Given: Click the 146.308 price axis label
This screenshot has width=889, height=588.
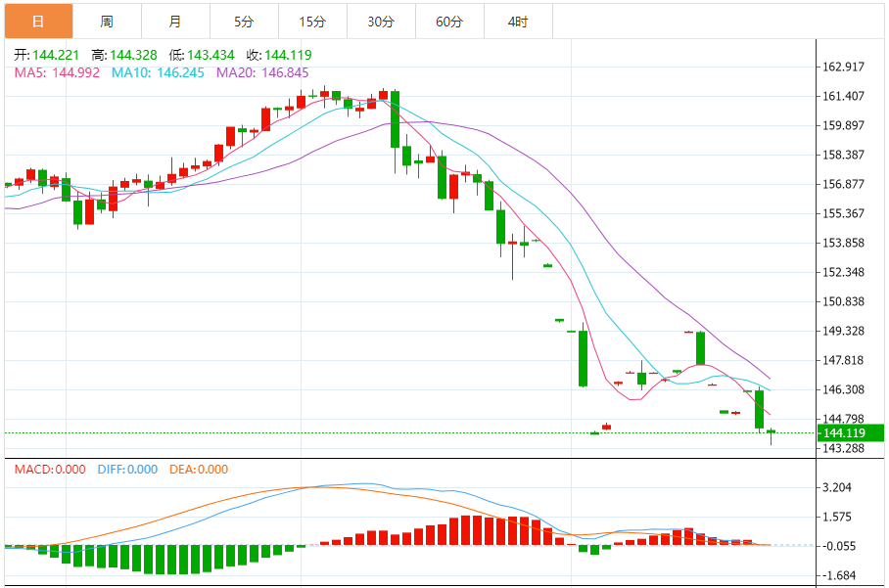Looking at the screenshot, I should [x=844, y=389].
